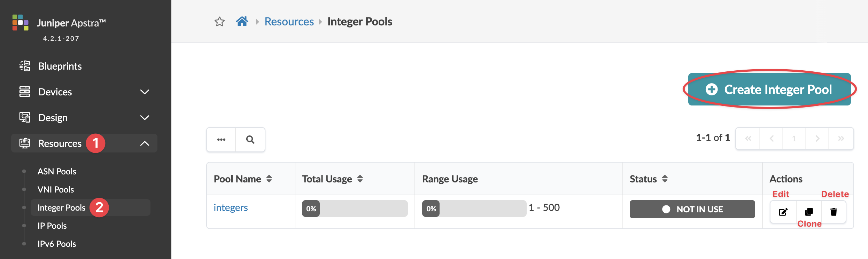The width and height of the screenshot is (868, 259).
Task: Click the Resources breadcrumb link
Action: pos(289,22)
